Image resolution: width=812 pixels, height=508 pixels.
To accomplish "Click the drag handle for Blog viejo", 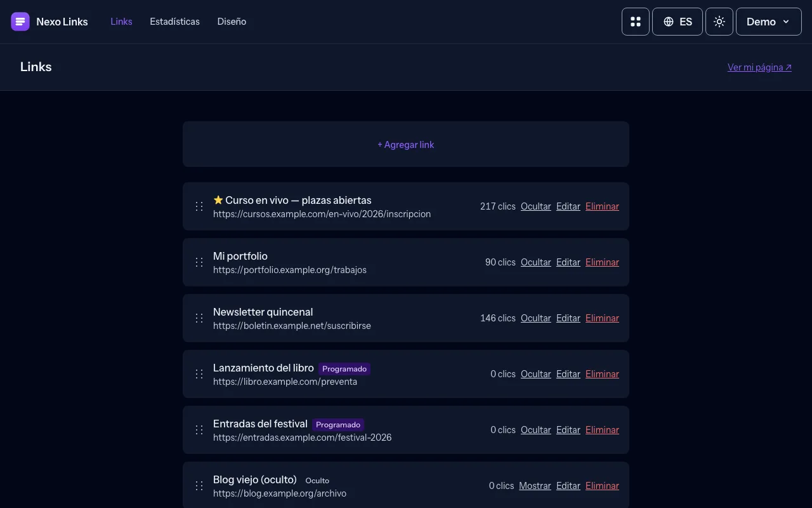I will [199, 486].
